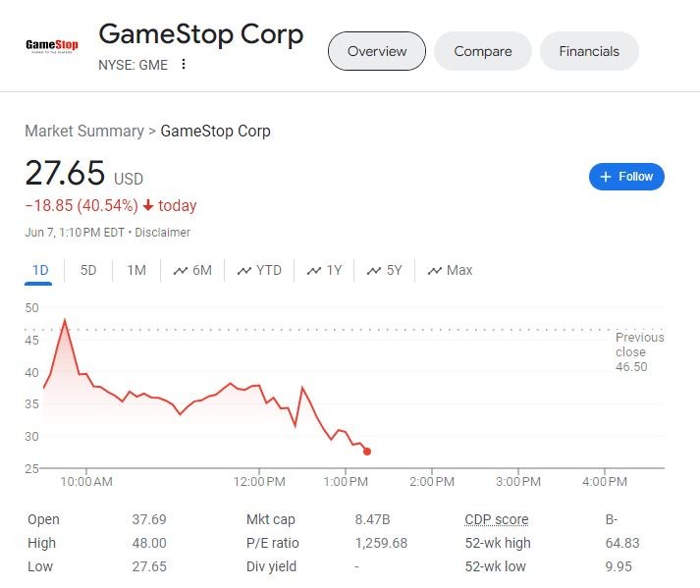Click the plus icon on Follow button

tap(606, 177)
